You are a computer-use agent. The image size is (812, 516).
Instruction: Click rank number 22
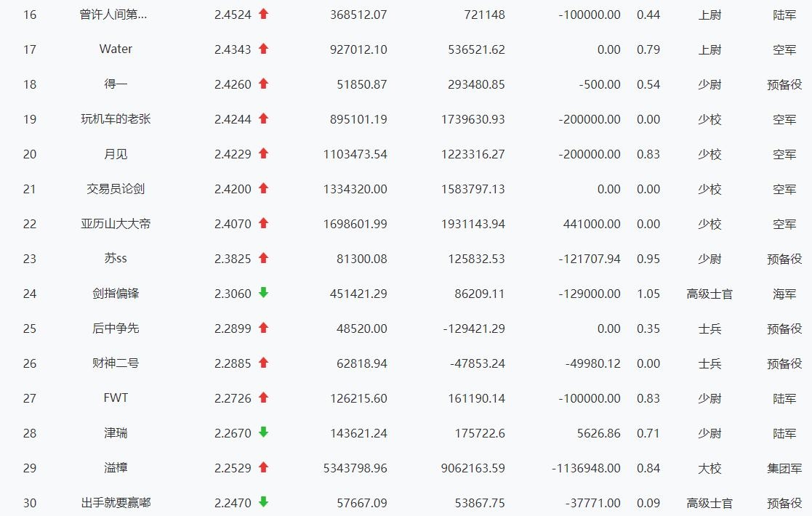pyautogui.click(x=30, y=224)
